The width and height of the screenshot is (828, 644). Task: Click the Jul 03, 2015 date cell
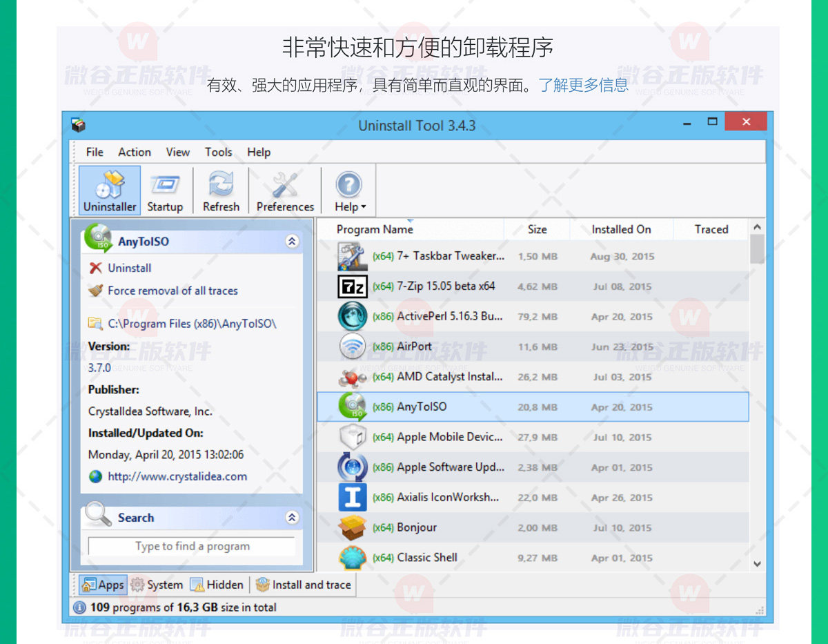(621, 377)
